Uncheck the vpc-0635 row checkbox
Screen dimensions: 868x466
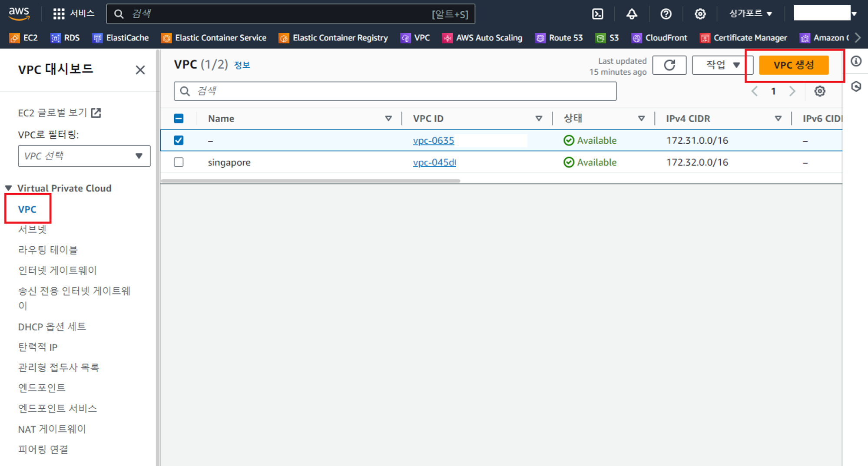179,140
